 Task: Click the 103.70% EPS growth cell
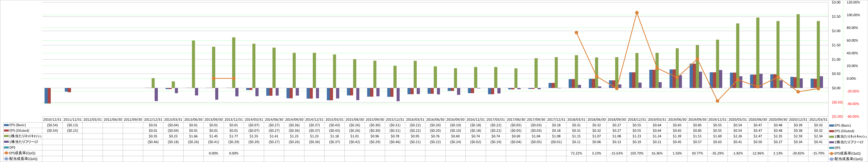[637, 153]
